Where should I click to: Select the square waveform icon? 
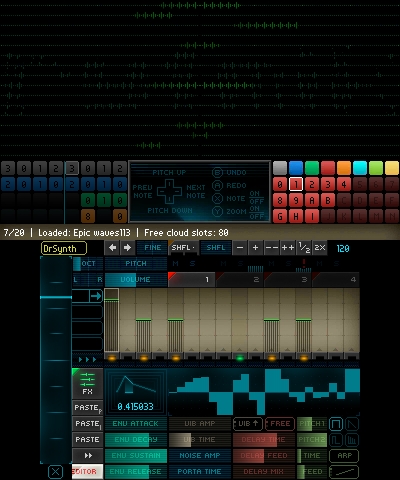click(x=336, y=424)
